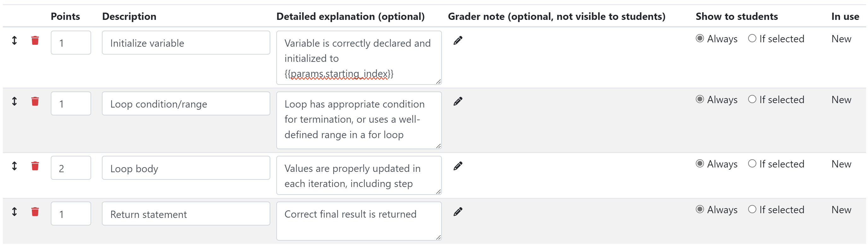Click trash icon for Loop condition/range row
The image size is (868, 246).
click(x=35, y=102)
